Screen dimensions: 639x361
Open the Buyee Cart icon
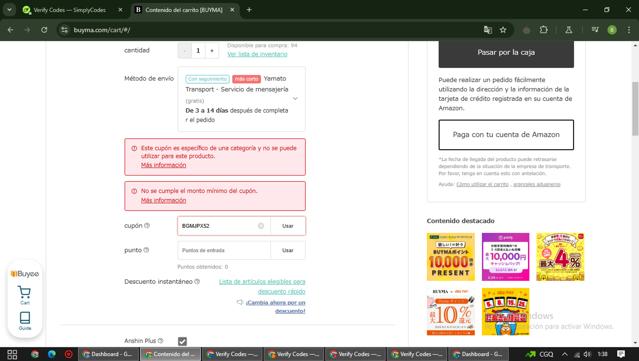point(24,295)
